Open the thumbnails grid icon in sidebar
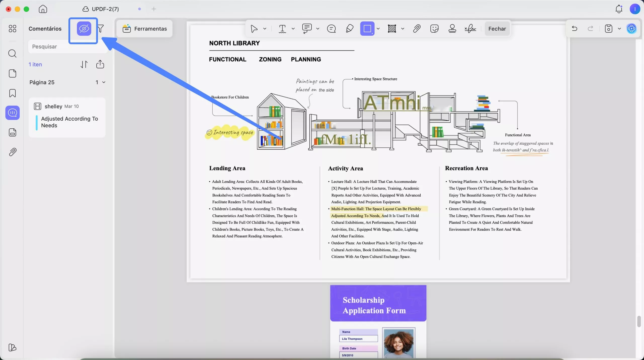Image resolution: width=644 pixels, height=360 pixels. (x=12, y=28)
